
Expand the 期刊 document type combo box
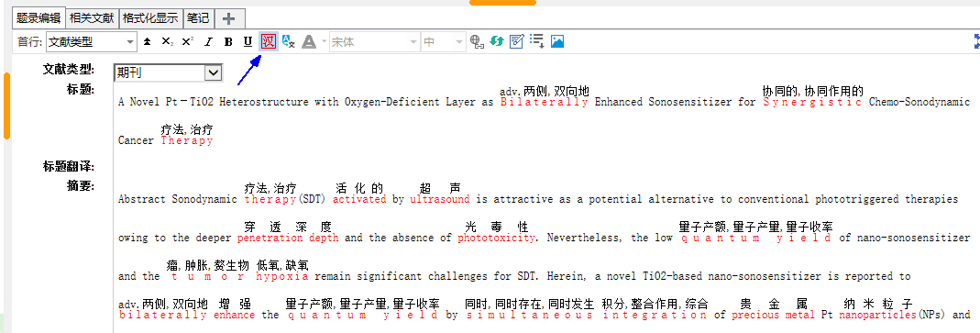point(213,72)
